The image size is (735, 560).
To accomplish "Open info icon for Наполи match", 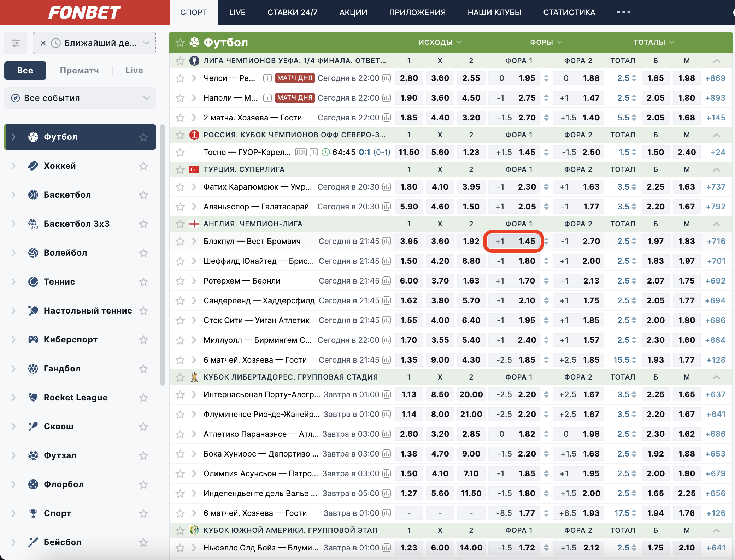I will click(267, 98).
